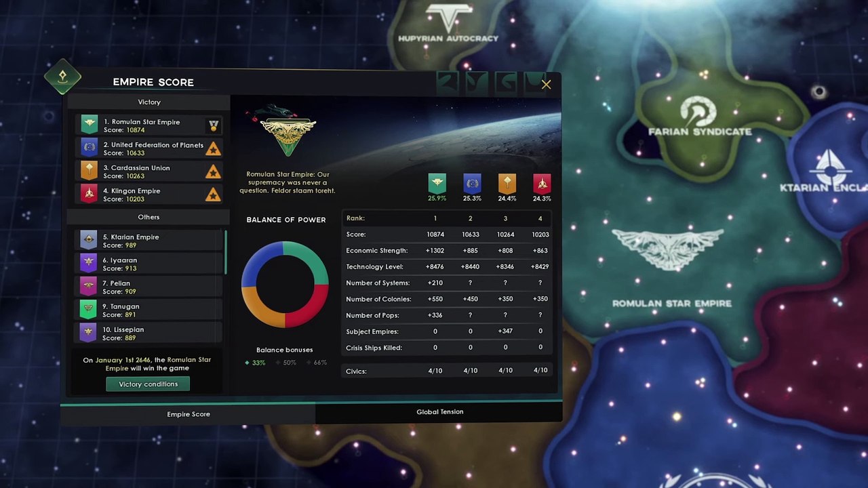868x488 pixels.
Task: Click the Ktarian Empire flag in Others list
Action: pyautogui.click(x=89, y=241)
